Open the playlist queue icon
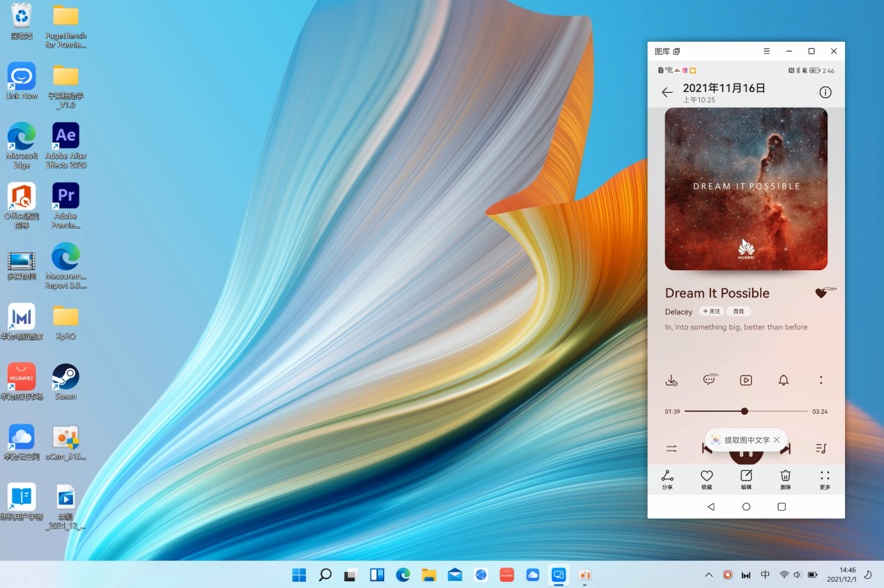Screen dimensions: 884x588 pos(821,449)
